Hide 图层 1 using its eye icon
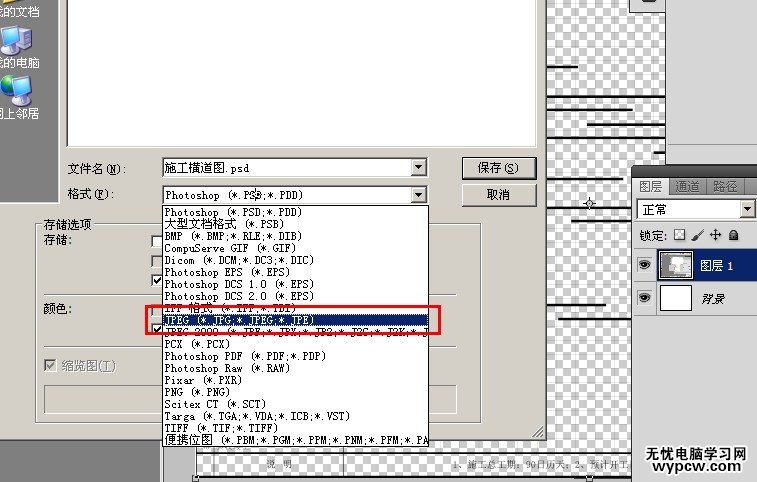Image resolution: width=757 pixels, height=482 pixels. click(645, 265)
